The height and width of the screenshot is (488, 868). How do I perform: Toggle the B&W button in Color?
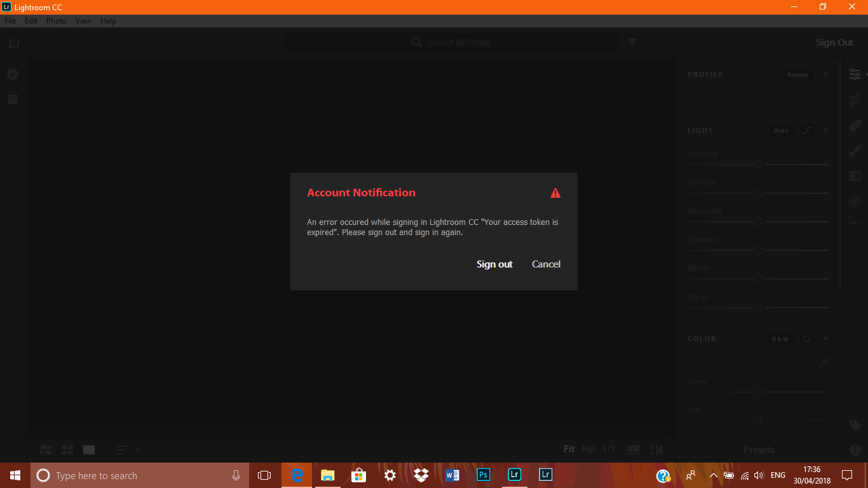click(x=780, y=339)
